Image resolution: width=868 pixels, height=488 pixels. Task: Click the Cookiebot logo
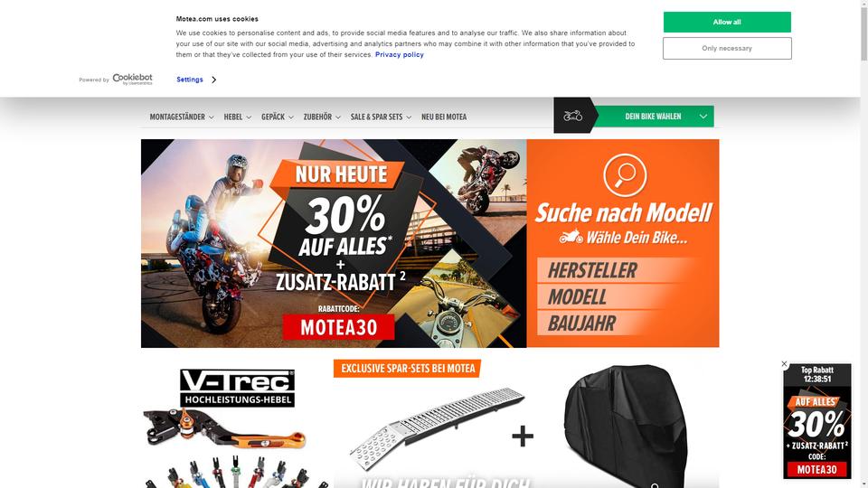[x=132, y=80]
